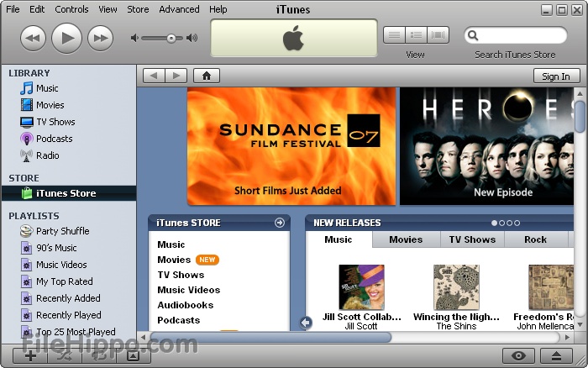
Task: Open the Recently Played playlist
Action: 69,315
